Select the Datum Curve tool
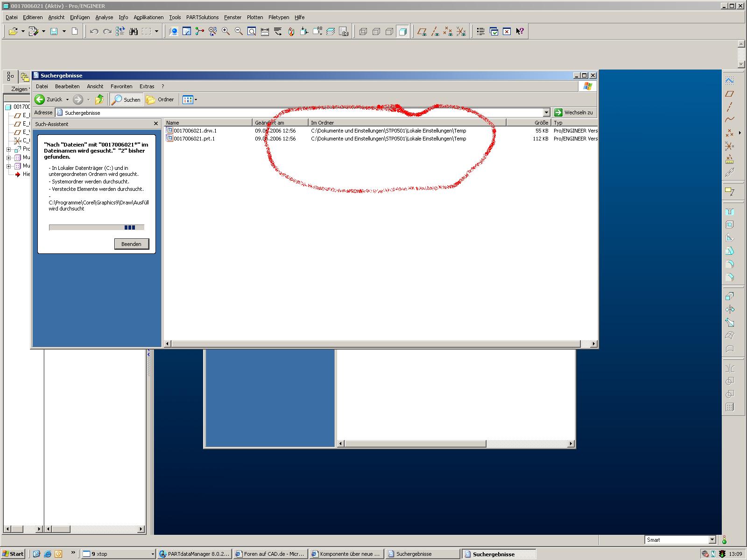 click(x=730, y=120)
